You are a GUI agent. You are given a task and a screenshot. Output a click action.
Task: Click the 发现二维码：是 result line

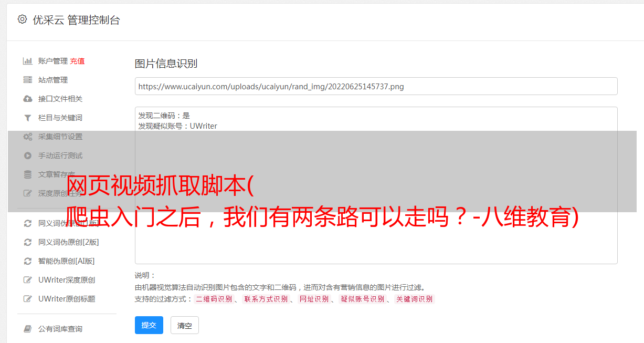click(164, 116)
